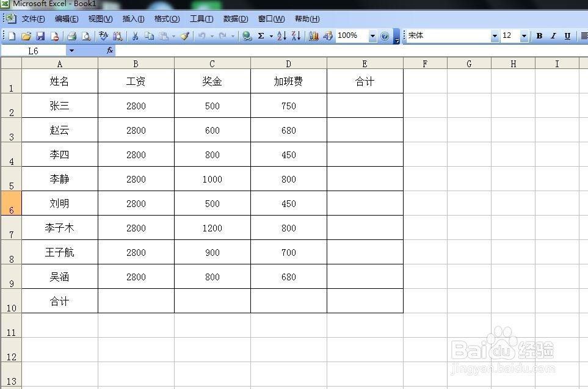Select highlighted row 6 header
Image resolution: width=588 pixels, height=389 pixels.
pos(11,203)
